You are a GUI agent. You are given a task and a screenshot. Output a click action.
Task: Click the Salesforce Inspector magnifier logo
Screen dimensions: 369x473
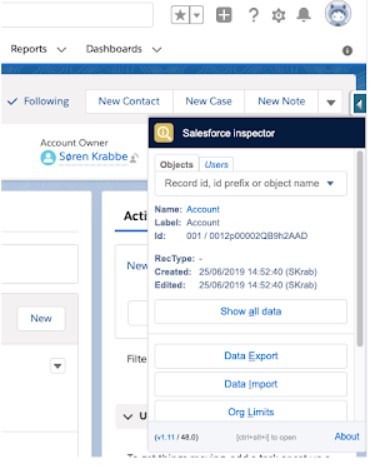[x=164, y=133]
